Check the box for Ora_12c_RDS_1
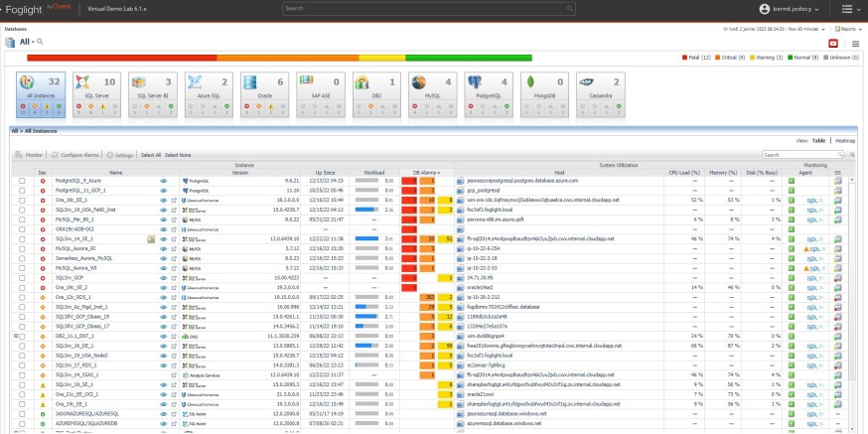This screenshot has width=868, height=434. click(x=22, y=297)
